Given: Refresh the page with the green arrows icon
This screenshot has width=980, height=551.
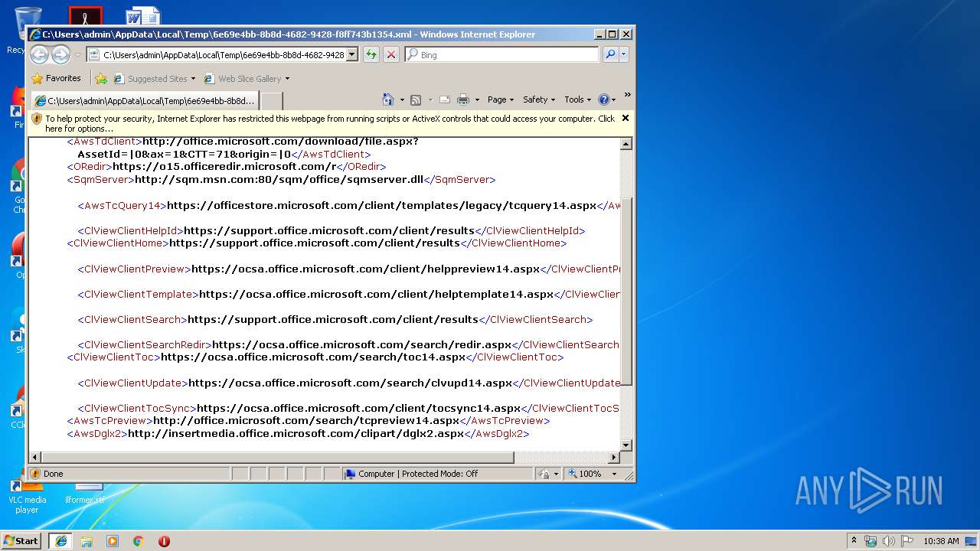Looking at the screenshot, I should pyautogui.click(x=371, y=54).
